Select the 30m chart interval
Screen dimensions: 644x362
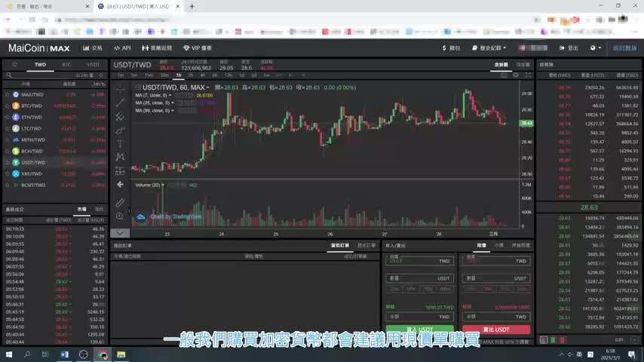point(164,75)
